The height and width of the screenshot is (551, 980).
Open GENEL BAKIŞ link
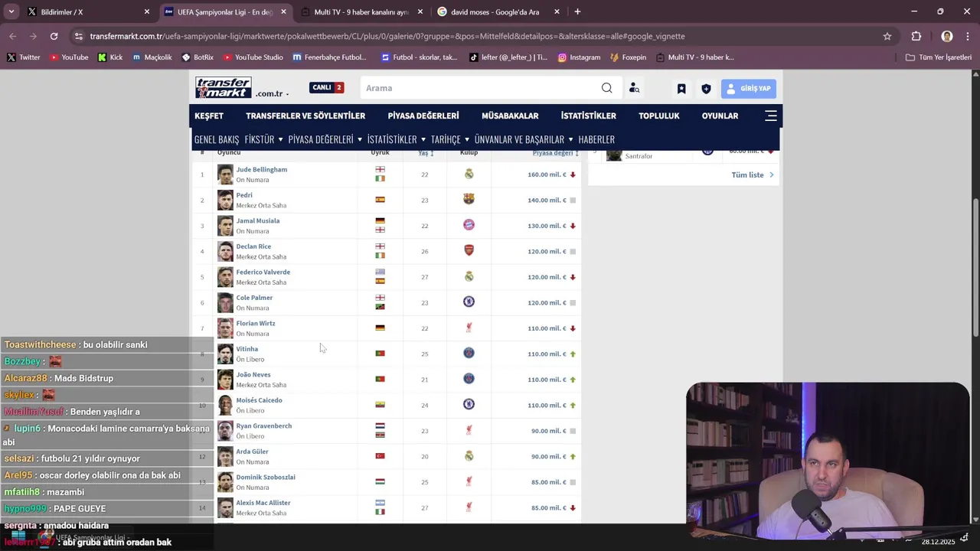coord(217,139)
